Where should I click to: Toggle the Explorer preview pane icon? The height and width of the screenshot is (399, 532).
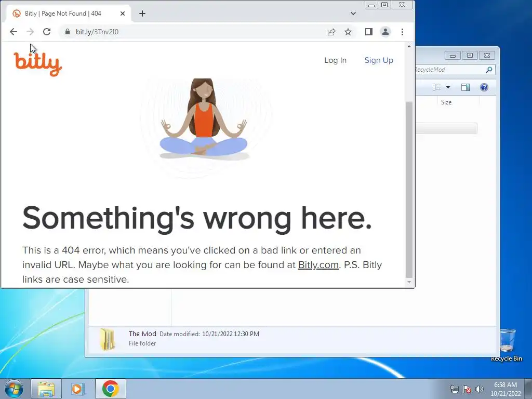click(465, 87)
